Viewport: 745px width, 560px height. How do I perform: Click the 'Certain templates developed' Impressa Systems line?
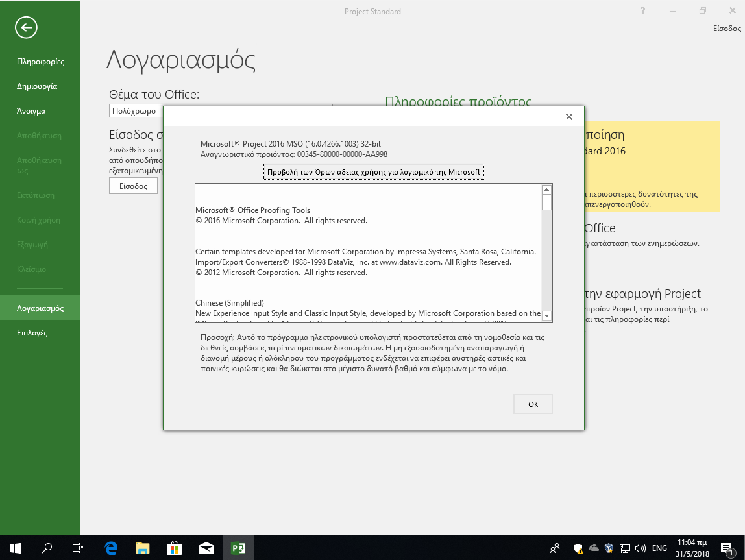pyautogui.click(x=365, y=252)
